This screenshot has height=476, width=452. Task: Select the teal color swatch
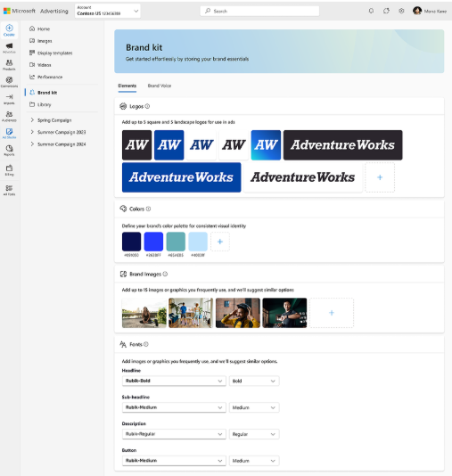[176, 242]
